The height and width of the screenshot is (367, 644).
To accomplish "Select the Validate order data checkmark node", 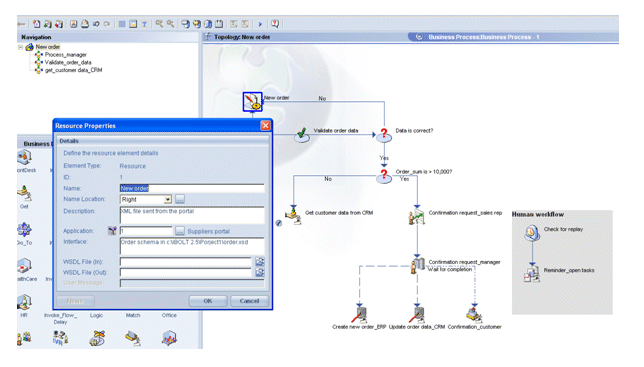I will (x=302, y=135).
